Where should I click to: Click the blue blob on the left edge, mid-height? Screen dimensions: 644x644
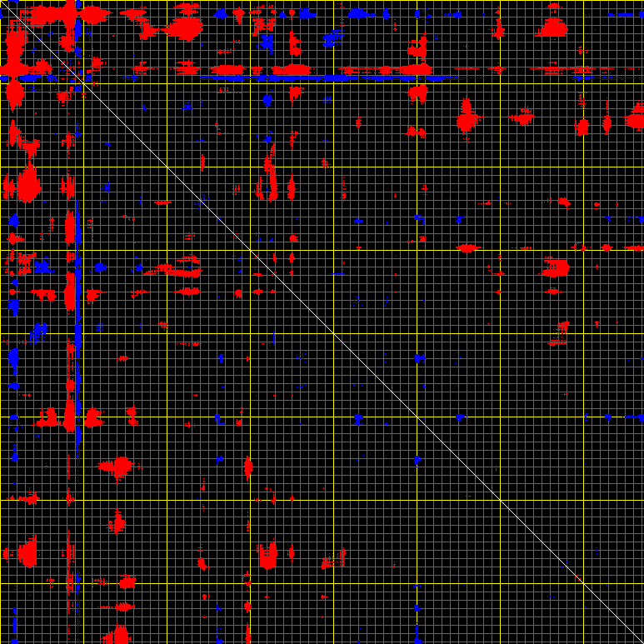(x=12, y=358)
